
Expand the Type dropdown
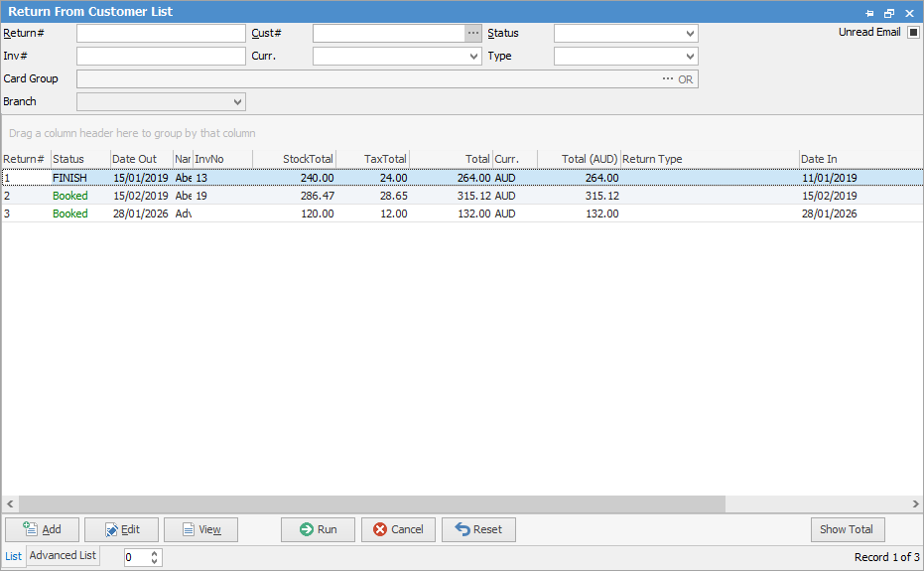690,57
